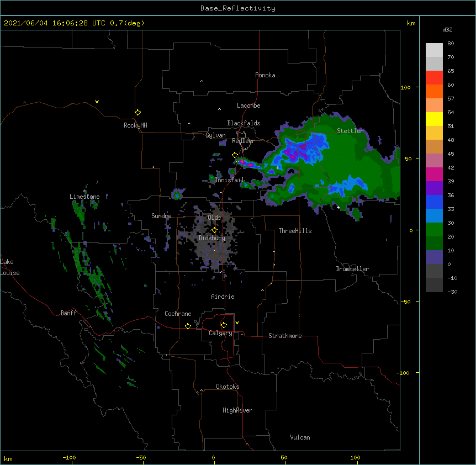Click the HighRiver label
Viewport: 476px width, 465px height.
point(237,410)
